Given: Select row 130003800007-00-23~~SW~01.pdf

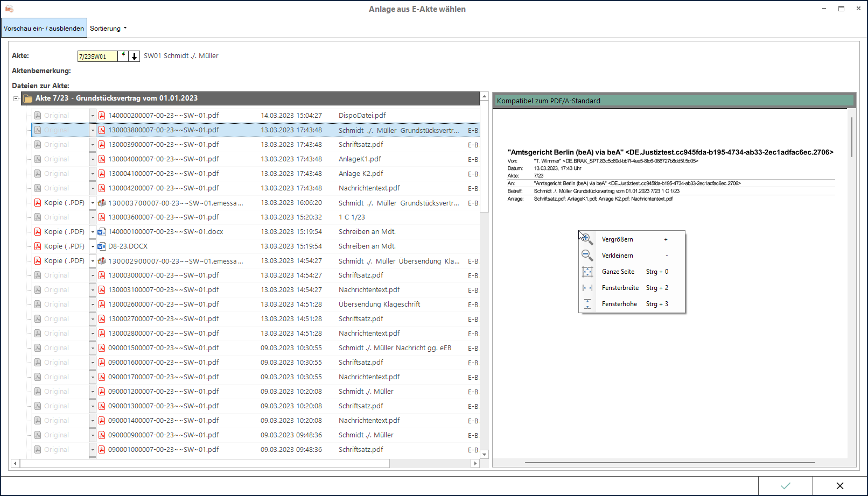Looking at the screenshot, I should click(x=255, y=130).
